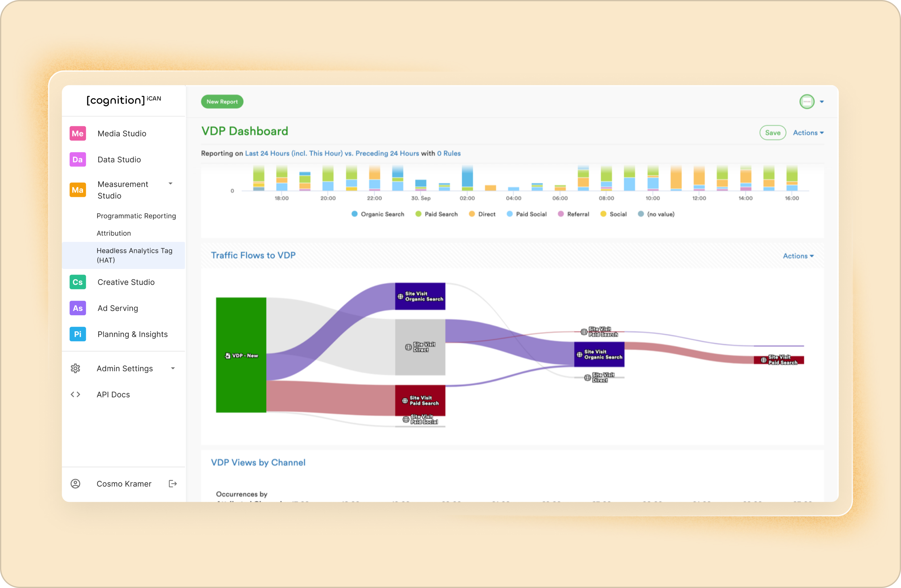The width and height of the screenshot is (901, 588).
Task: Click the New Report button
Action: (222, 102)
